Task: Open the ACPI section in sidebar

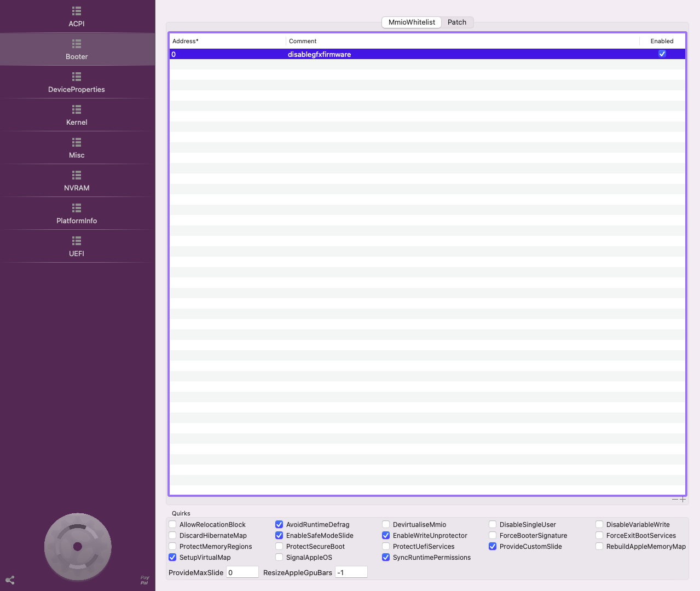Action: point(77,16)
